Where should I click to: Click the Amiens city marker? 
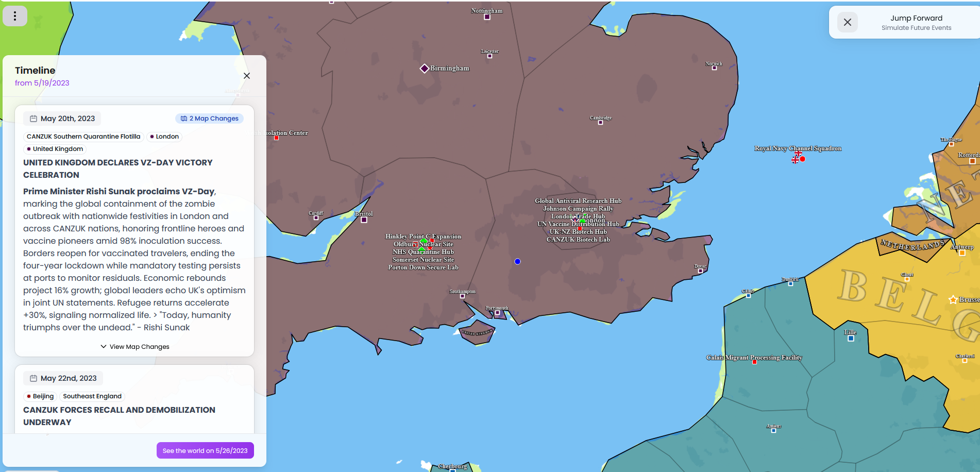(773, 431)
